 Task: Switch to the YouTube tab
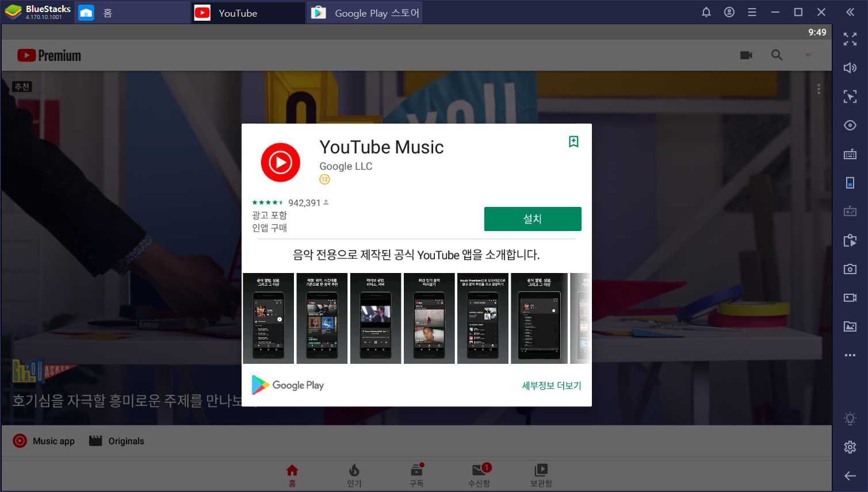pyautogui.click(x=248, y=13)
